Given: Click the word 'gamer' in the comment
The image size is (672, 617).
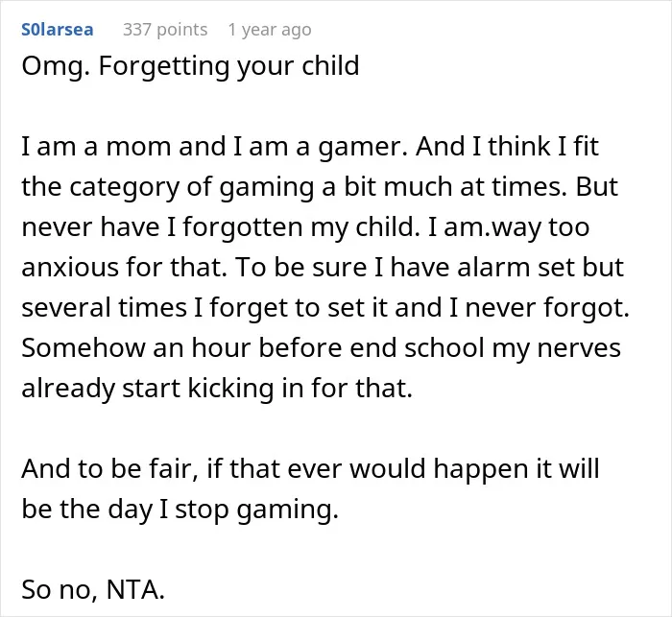Looking at the screenshot, I should tap(361, 148).
